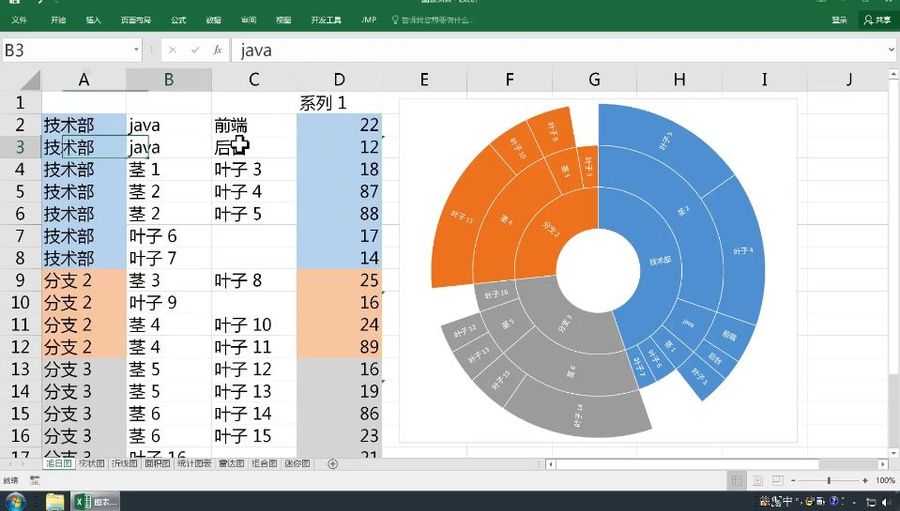This screenshot has height=511, width=900.
Task: Select cell containing 叶子 3
Action: [x=254, y=169]
